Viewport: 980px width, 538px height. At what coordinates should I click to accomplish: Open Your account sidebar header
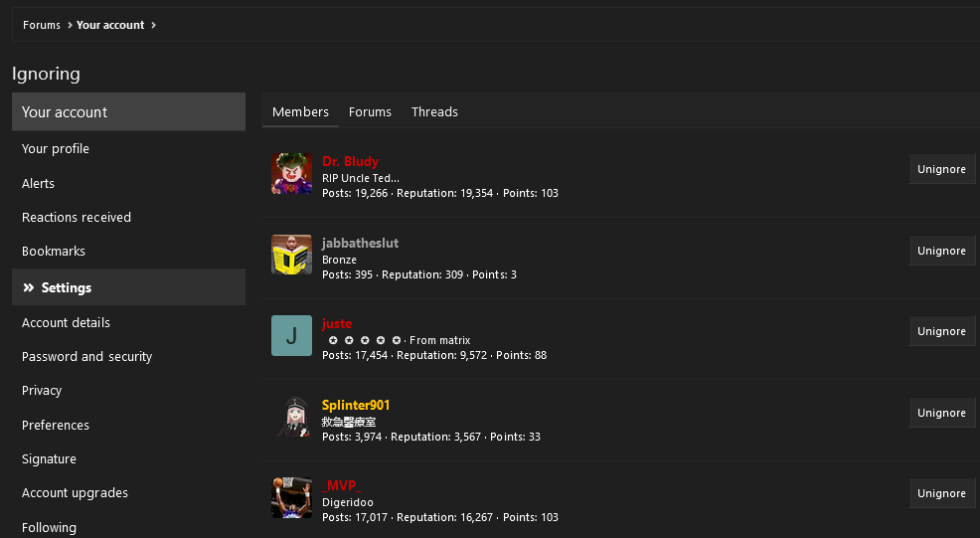click(129, 112)
